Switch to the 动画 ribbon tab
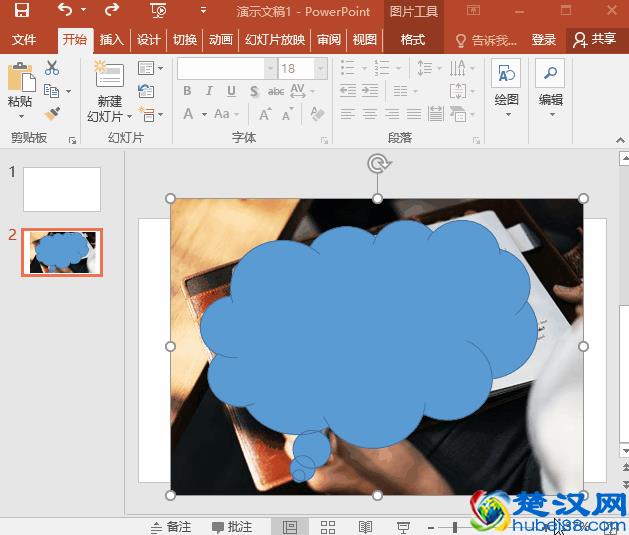The image size is (629, 535). pos(221,40)
